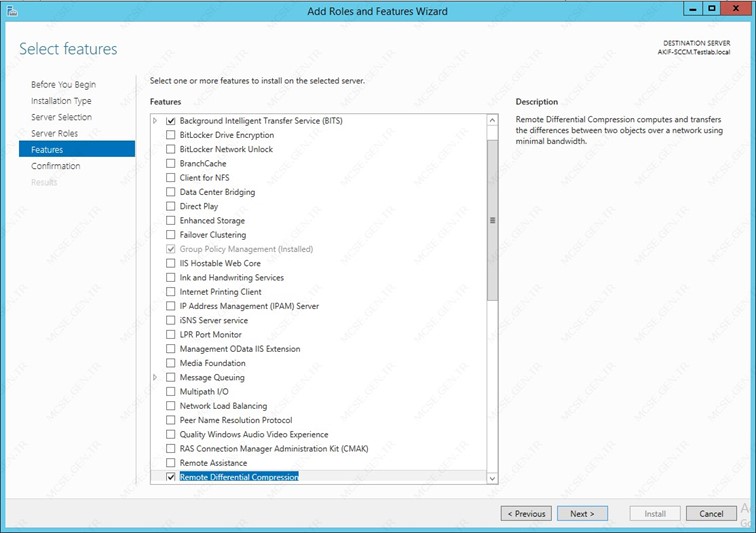Open the Before You Begin step
Viewport: 756px width, 533px height.
pos(64,84)
